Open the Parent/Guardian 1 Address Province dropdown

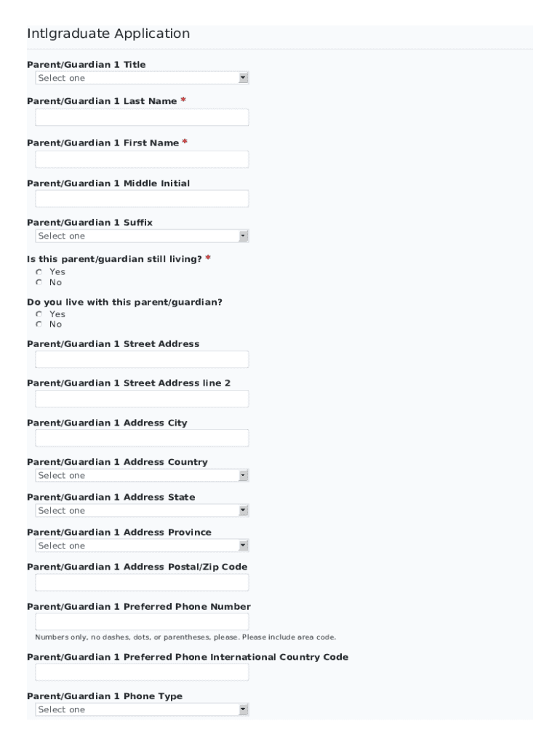142,546
